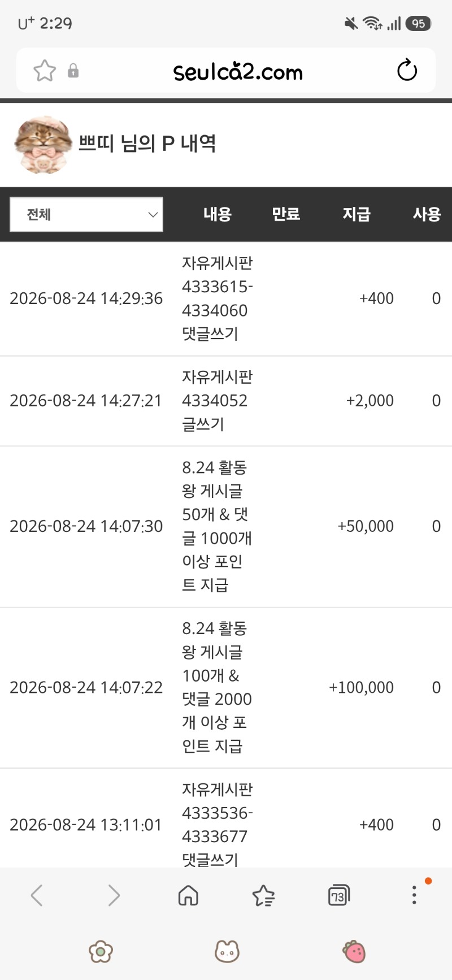Image resolution: width=452 pixels, height=980 pixels.
Task: Open the tabs overview showing 73
Action: click(338, 895)
